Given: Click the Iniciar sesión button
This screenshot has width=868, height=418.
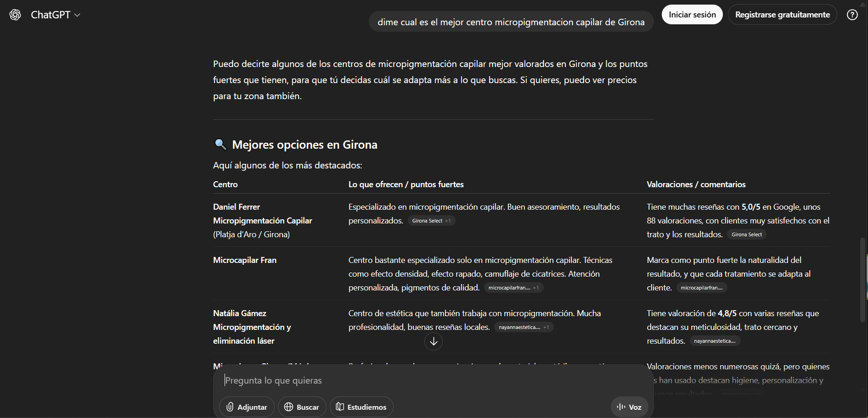Looking at the screenshot, I should 692,14.
